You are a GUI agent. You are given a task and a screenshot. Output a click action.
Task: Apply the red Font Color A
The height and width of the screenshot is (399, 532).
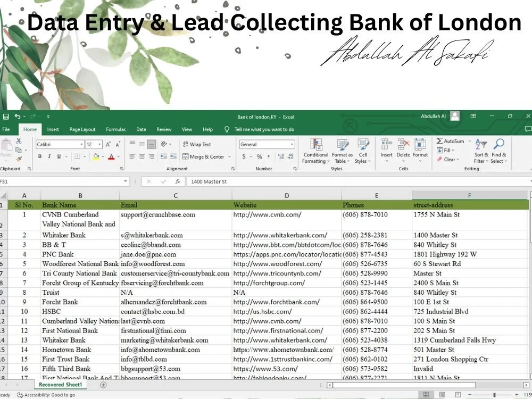click(x=111, y=156)
